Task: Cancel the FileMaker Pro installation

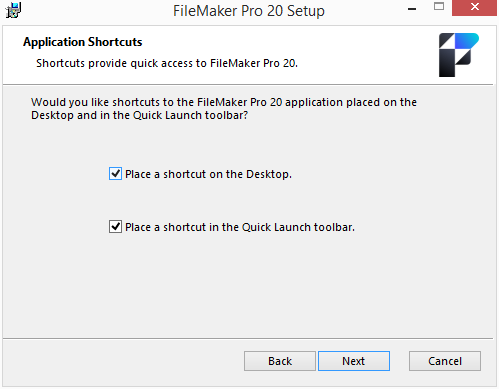Action: [445, 361]
